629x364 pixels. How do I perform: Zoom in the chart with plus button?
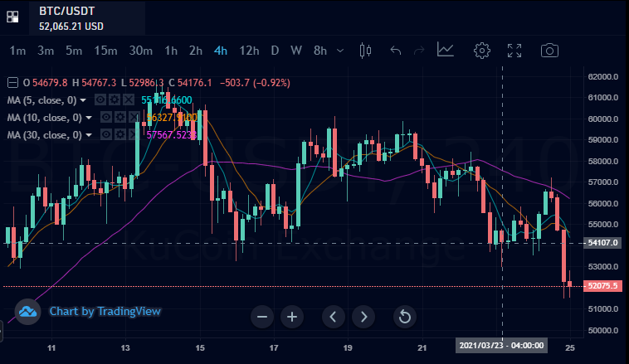pyautogui.click(x=292, y=317)
